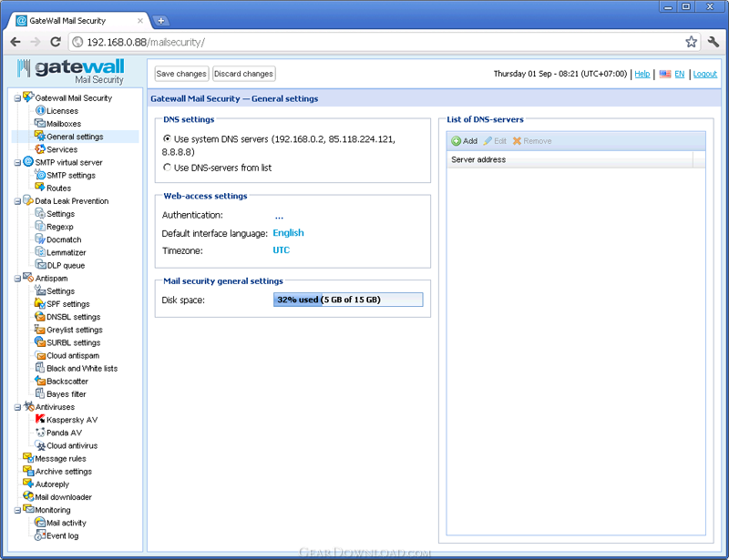Screen dimensions: 729x560
Task: Click the Services icon in the sidebar
Action: pos(40,149)
